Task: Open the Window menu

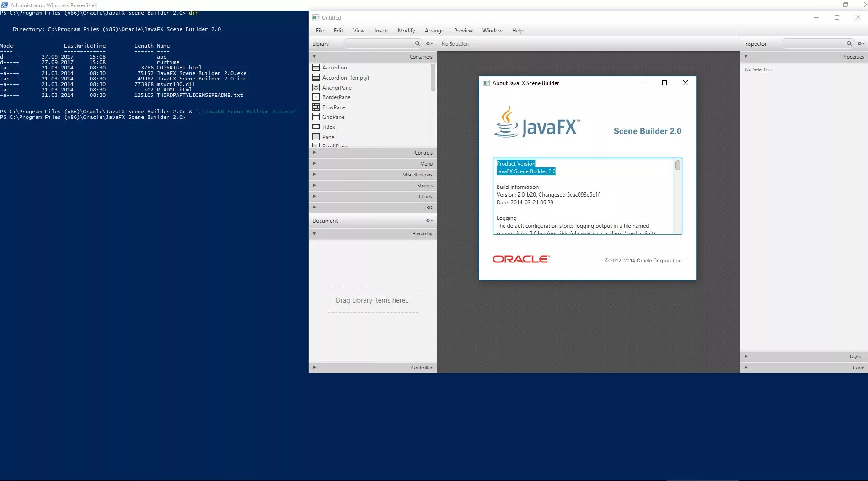Action: point(492,31)
